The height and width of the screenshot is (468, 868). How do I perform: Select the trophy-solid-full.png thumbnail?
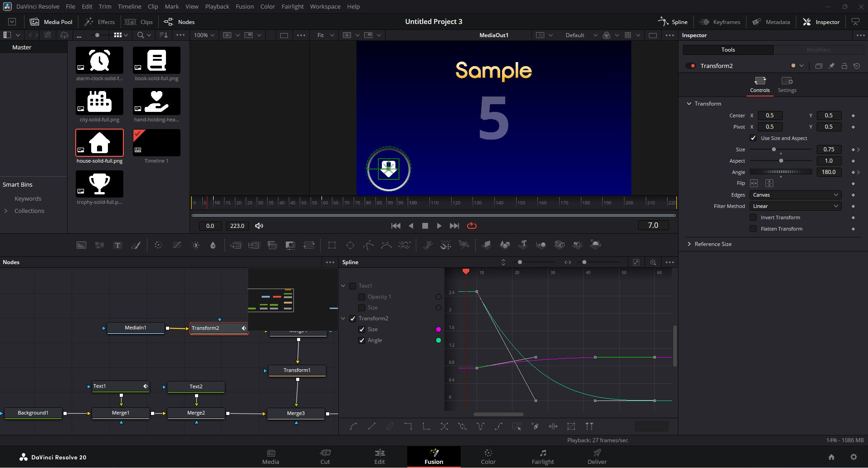99,184
